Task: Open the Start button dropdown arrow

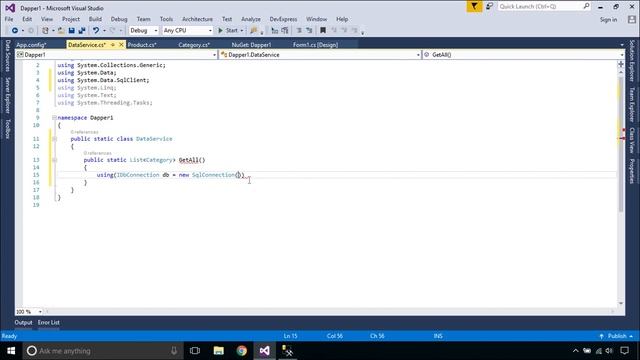Action: pos(242,31)
